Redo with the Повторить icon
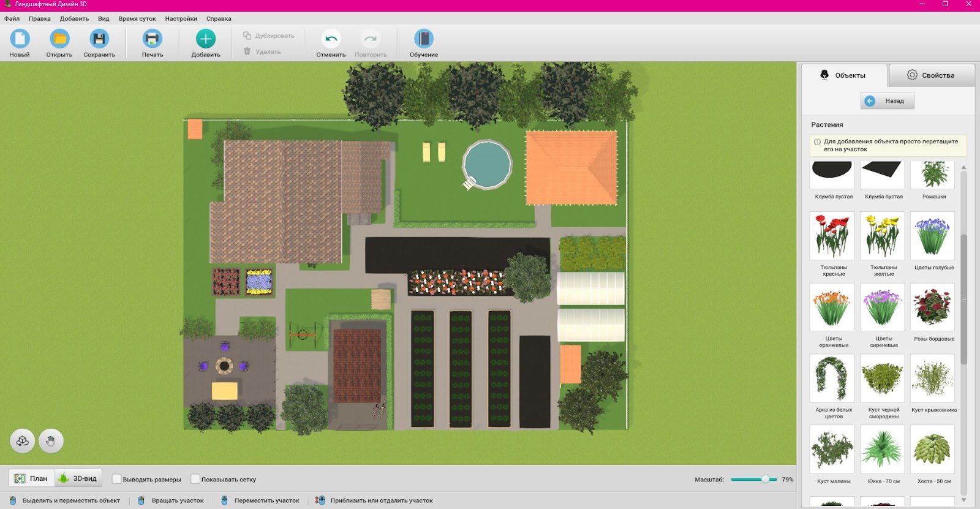 tap(371, 39)
